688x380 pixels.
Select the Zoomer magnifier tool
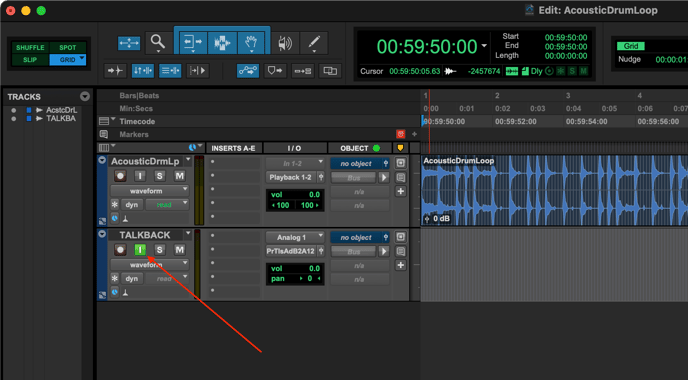158,43
